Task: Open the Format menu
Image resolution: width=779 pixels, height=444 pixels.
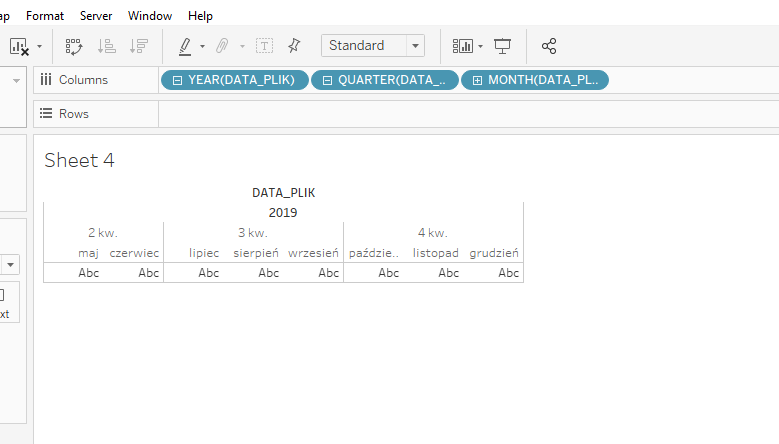Action: [x=45, y=16]
